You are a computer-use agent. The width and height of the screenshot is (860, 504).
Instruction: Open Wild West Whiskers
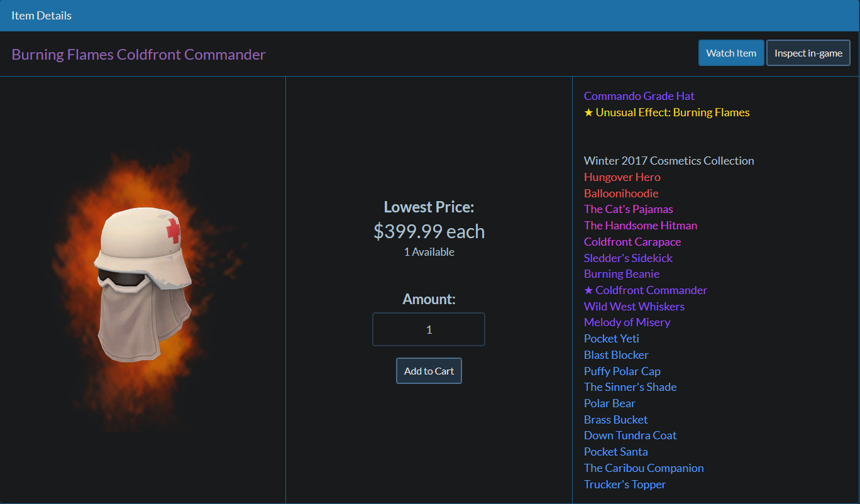634,307
